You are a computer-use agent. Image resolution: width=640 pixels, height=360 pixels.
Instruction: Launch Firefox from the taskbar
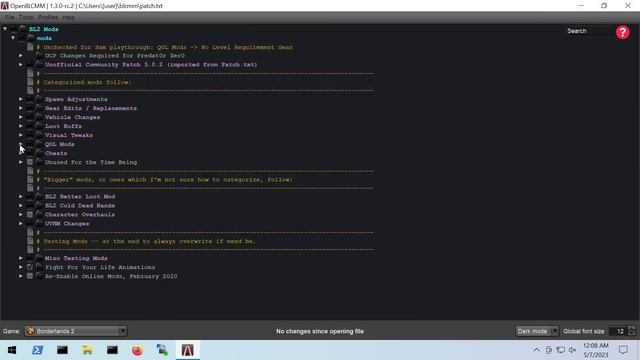click(138, 350)
